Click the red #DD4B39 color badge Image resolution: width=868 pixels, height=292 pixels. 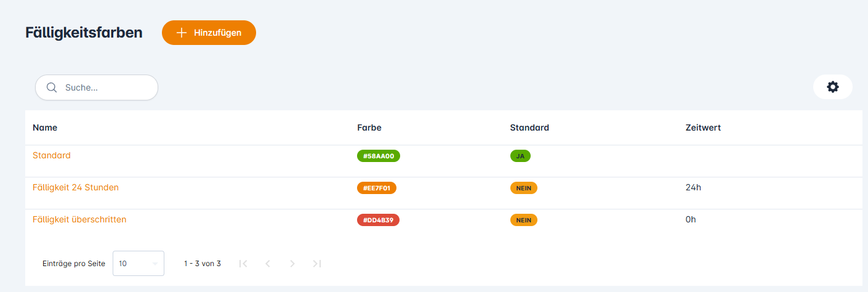[378, 220]
